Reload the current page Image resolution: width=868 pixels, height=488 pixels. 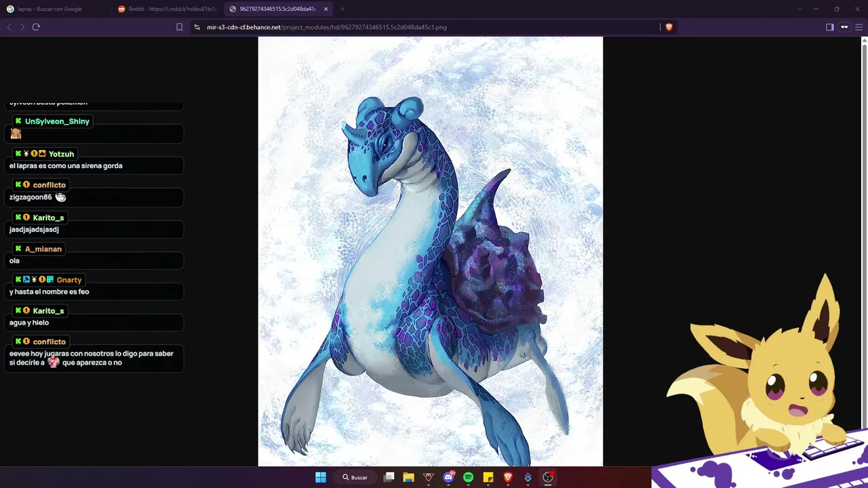click(36, 27)
